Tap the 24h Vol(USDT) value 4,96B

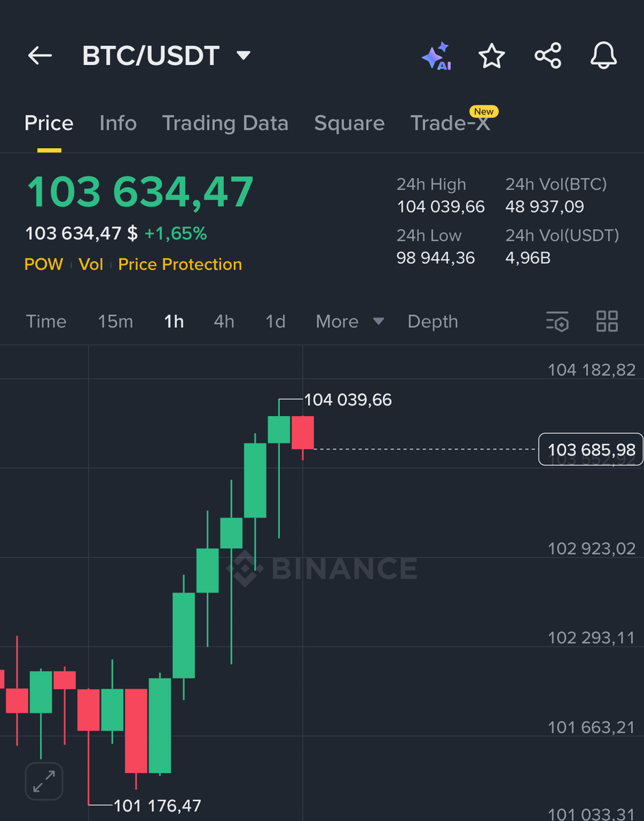pyautogui.click(x=528, y=258)
